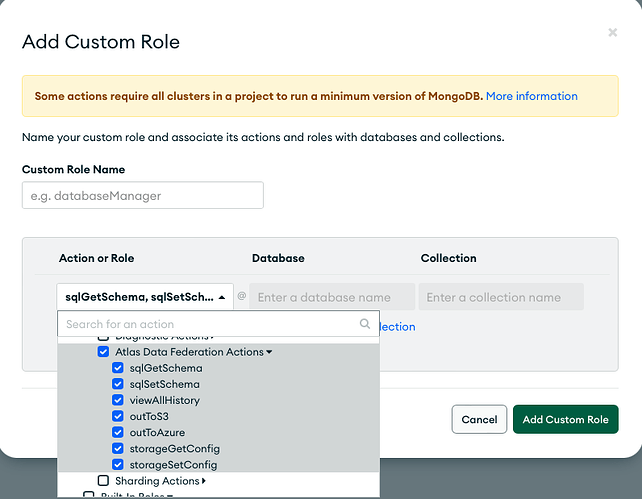Uncheck storageSetConfig action
642x499 pixels.
point(118,464)
